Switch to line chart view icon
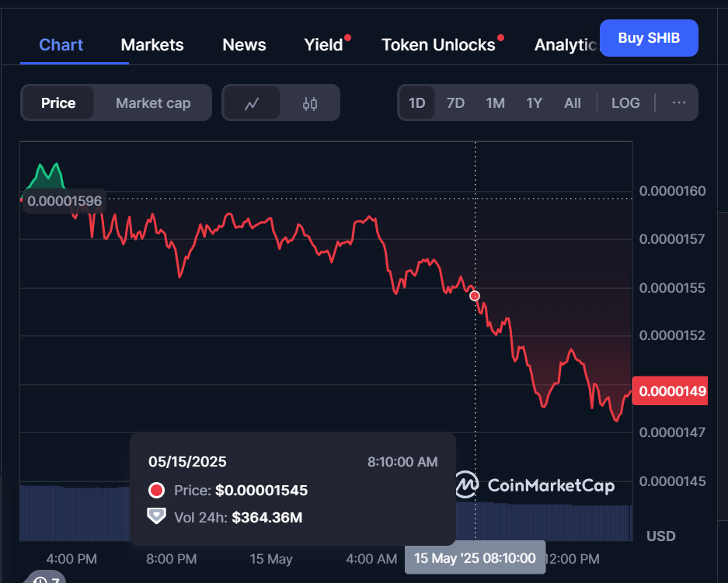The width and height of the screenshot is (728, 583). click(252, 103)
